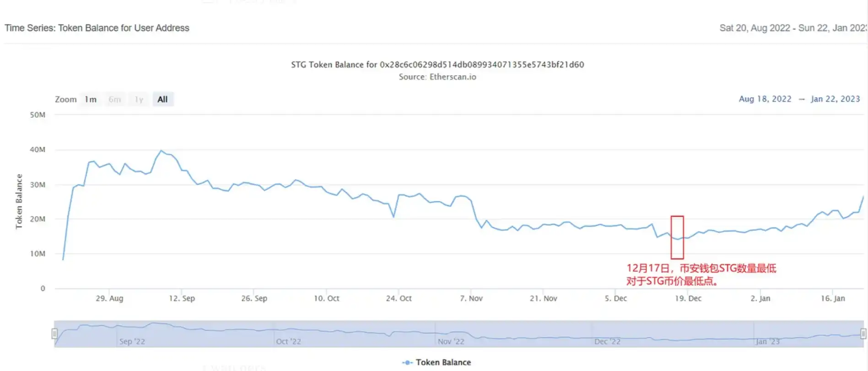Click Dec '22 in the navigator strip
This screenshot has height=371, width=868.
tap(607, 341)
